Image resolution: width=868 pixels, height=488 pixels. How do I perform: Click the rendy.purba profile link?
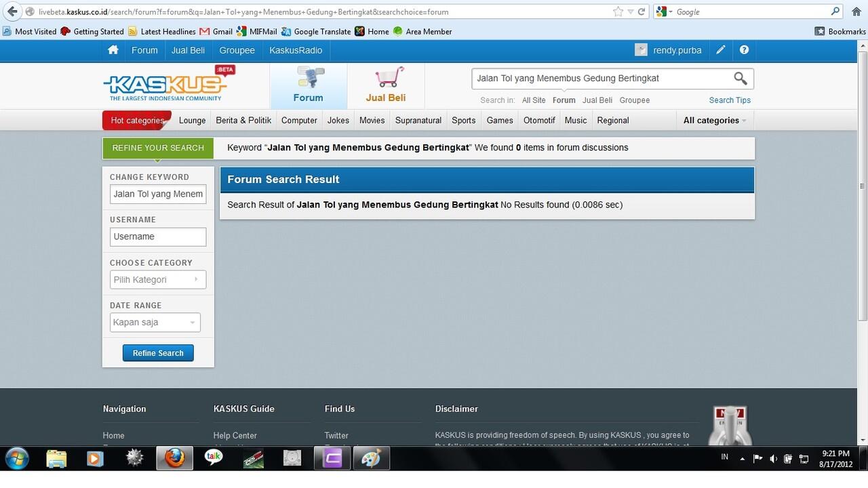pos(677,50)
